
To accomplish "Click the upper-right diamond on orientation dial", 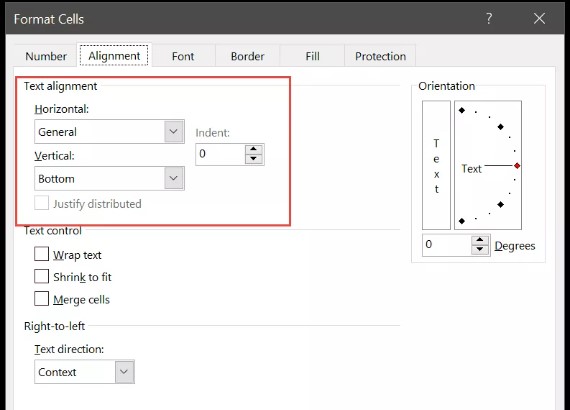I will pos(501,126).
